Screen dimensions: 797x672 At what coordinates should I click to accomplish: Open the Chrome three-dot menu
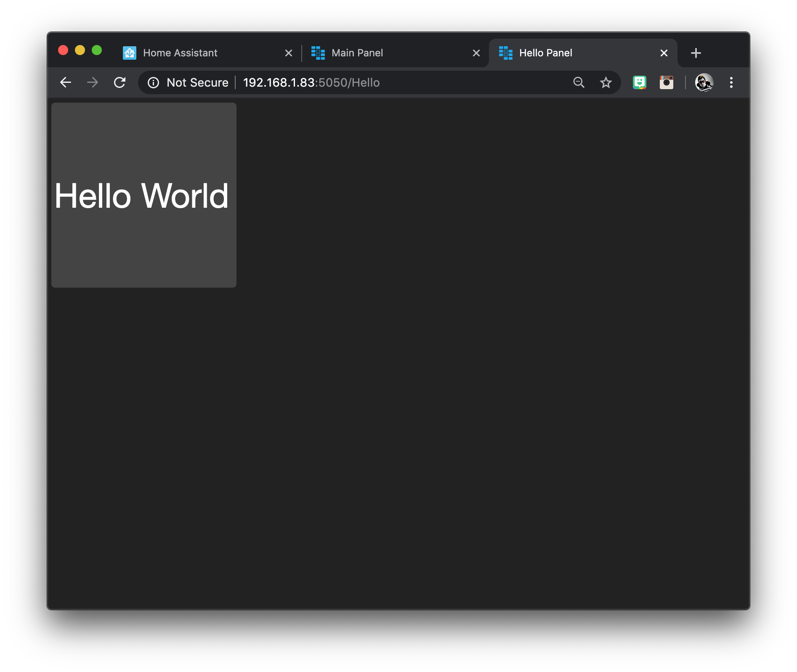coord(731,82)
